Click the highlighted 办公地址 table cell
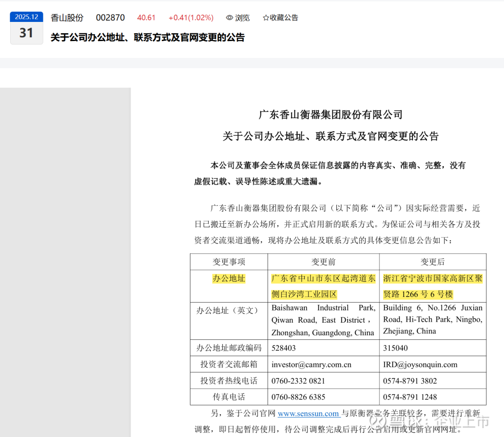Image resolution: width=504 pixels, height=437 pixels. [x=229, y=279]
